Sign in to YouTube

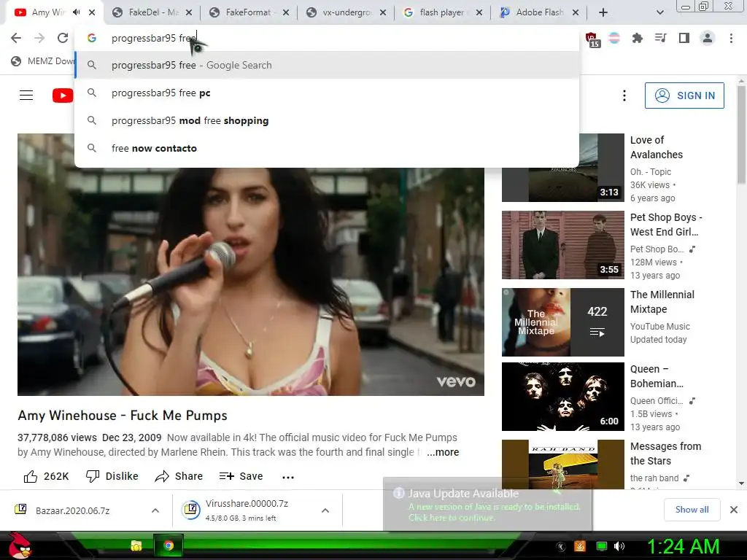(x=684, y=96)
